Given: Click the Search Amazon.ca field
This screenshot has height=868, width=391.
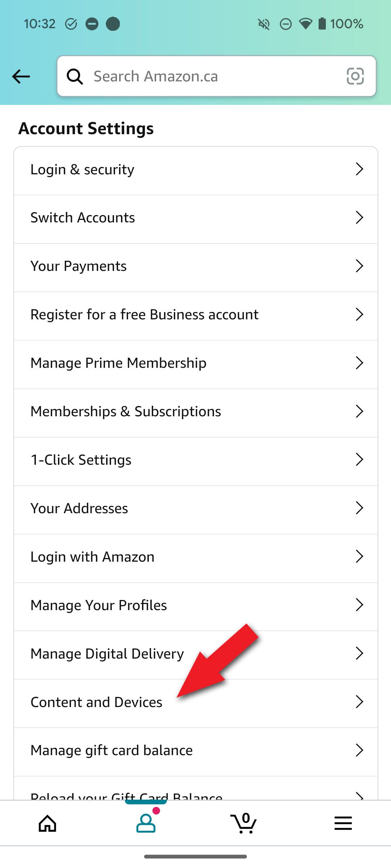Looking at the screenshot, I should (214, 76).
